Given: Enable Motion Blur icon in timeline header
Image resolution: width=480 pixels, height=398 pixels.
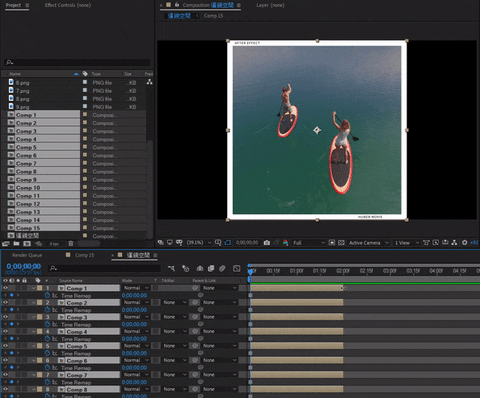Looking at the screenshot, I should (222, 268).
